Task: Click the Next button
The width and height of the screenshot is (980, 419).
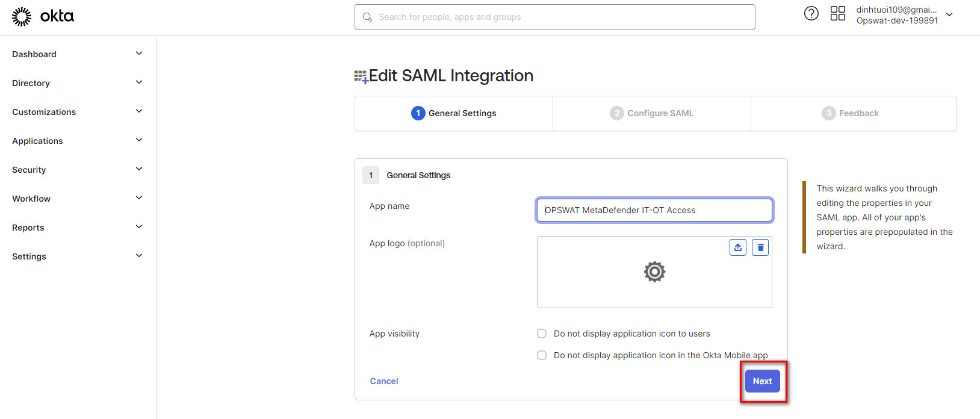Action: pos(762,381)
